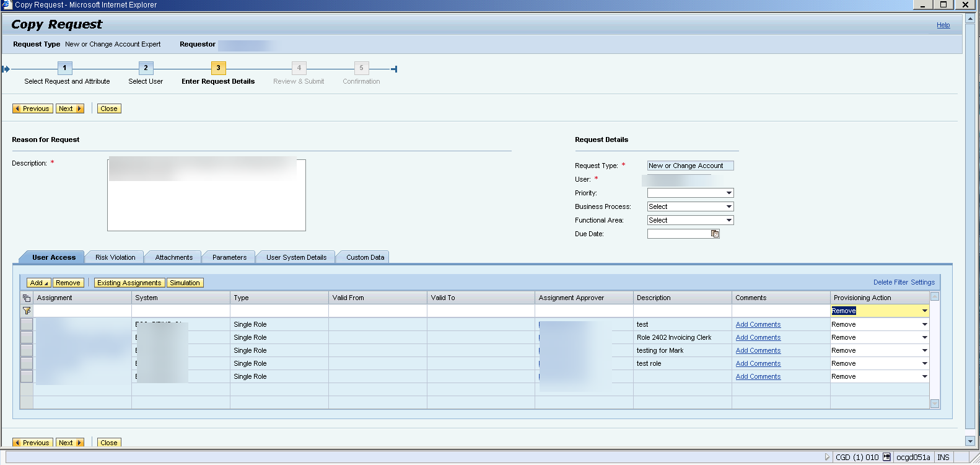
Task: Select the row 'test role'
Action: pyautogui.click(x=27, y=363)
